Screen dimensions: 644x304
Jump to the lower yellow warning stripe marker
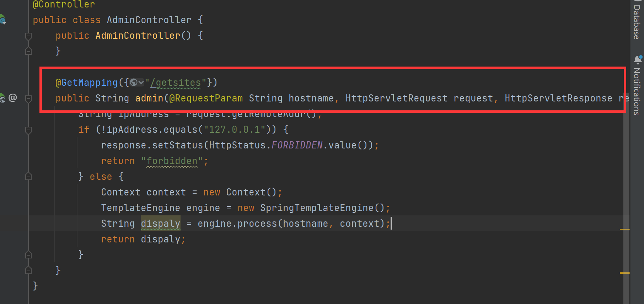click(624, 273)
